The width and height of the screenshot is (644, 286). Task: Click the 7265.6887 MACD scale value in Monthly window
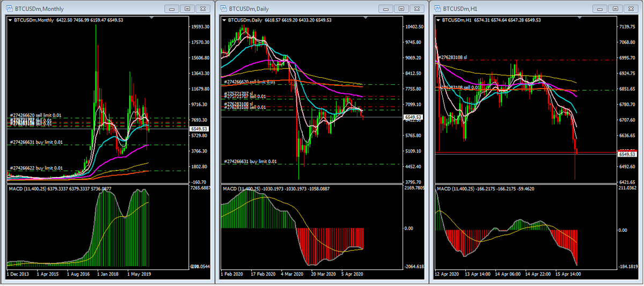pyautogui.click(x=200, y=188)
